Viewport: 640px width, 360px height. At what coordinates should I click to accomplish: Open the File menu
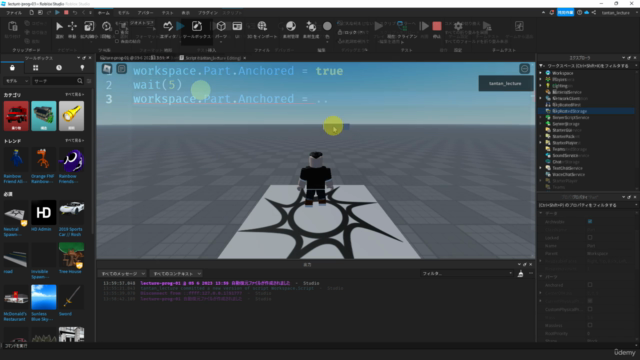tap(14, 13)
